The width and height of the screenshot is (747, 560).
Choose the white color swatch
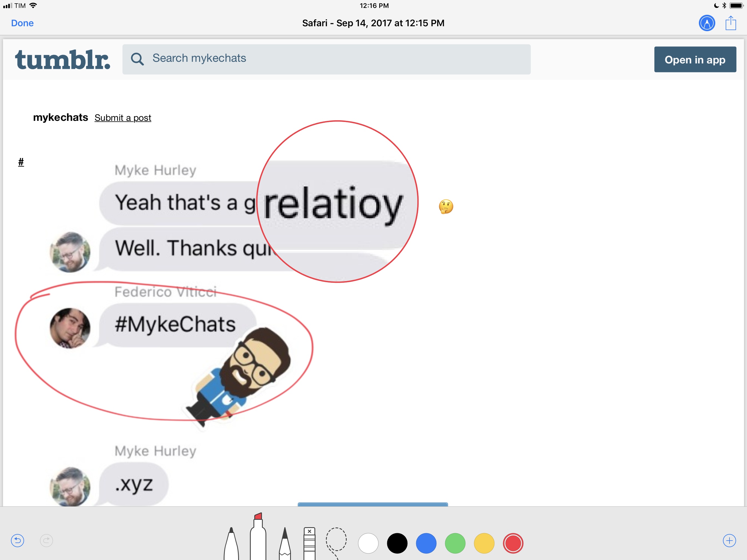point(368,543)
